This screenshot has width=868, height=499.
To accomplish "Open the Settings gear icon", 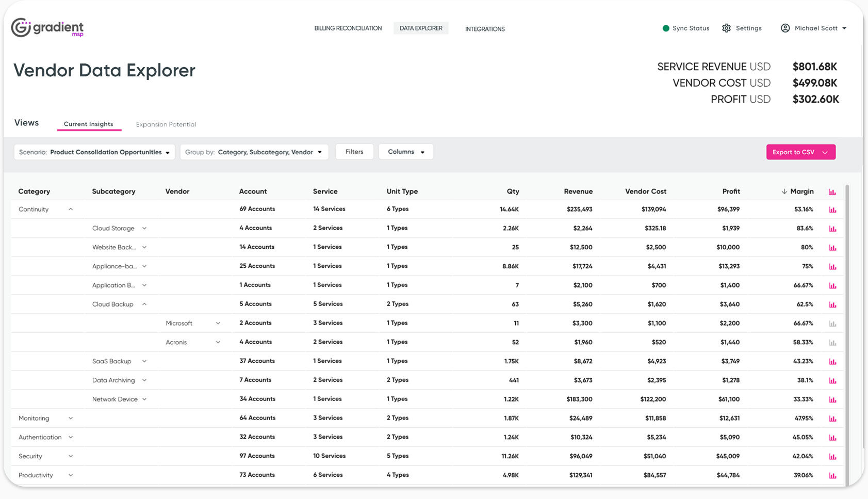I will click(x=726, y=28).
